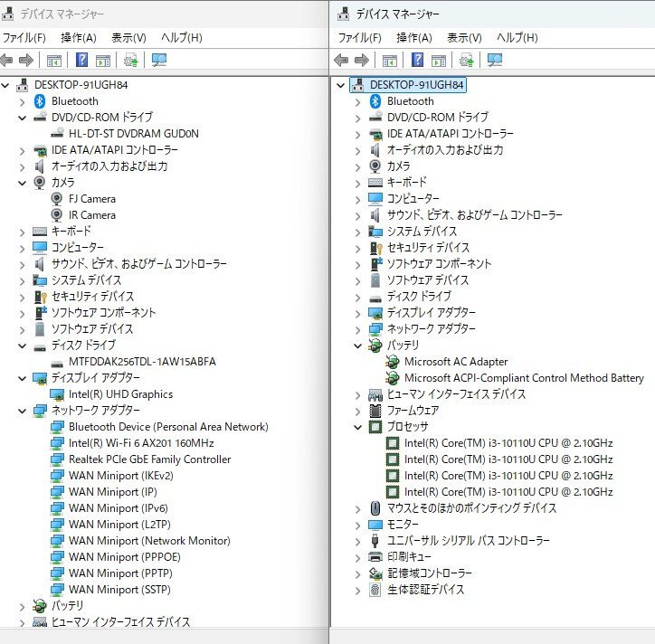This screenshot has width=655, height=644.
Task: Click update driver icon in right window toolbar
Action: (x=466, y=61)
